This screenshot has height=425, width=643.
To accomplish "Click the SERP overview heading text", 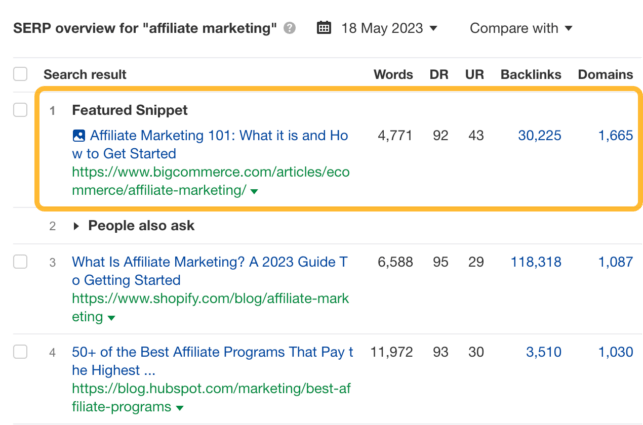I will 145,28.
